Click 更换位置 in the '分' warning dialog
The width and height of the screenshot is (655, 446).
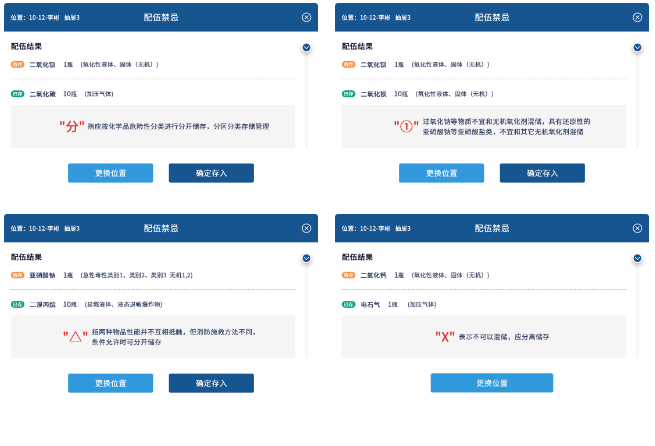tap(110, 173)
